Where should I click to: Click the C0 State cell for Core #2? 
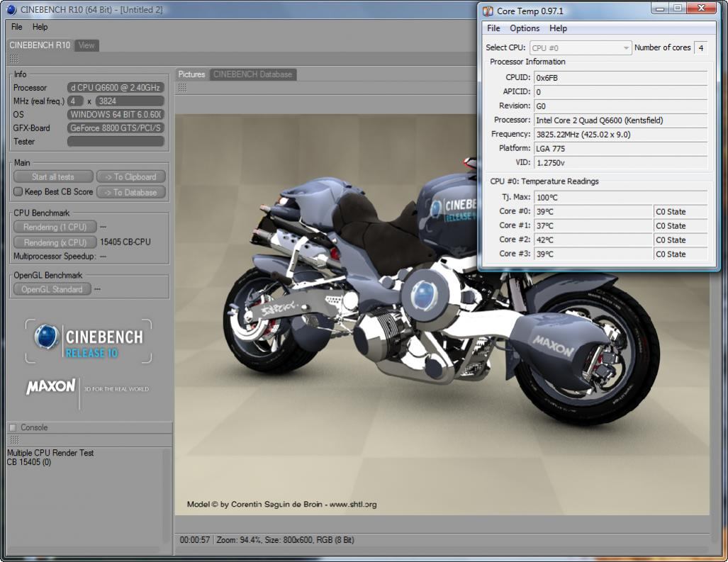(681, 240)
